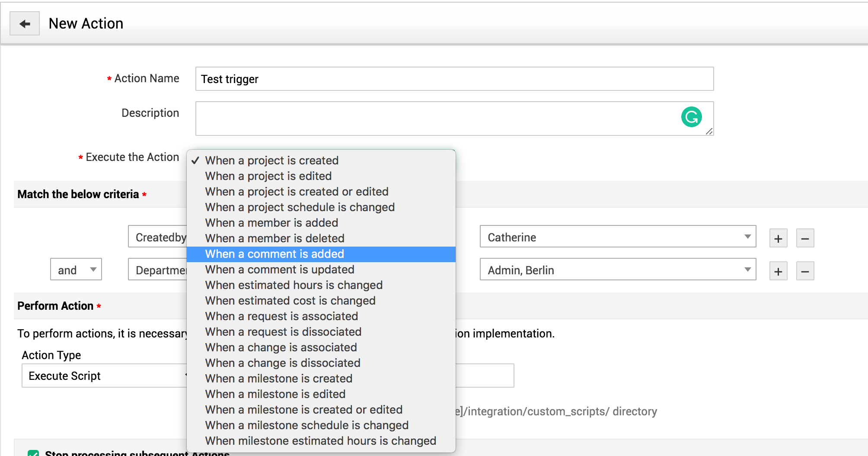Select 'When a request is associated'

(281, 316)
